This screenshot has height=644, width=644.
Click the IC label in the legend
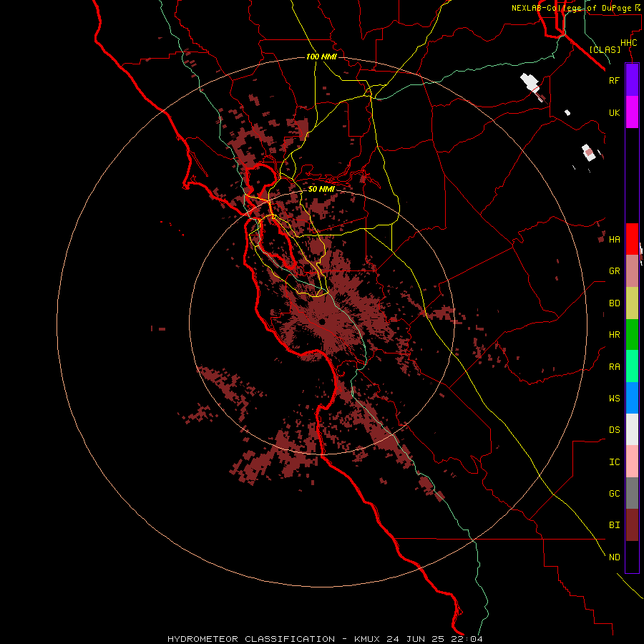pyautogui.click(x=615, y=462)
